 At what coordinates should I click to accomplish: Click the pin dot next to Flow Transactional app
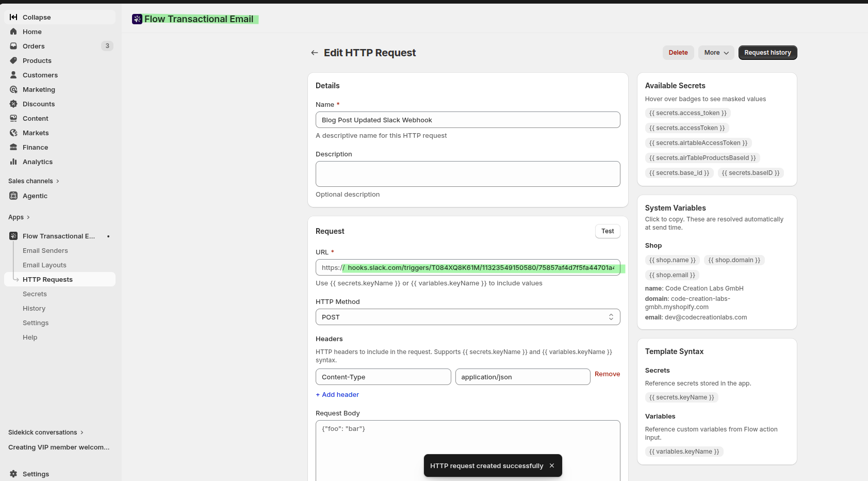[108, 236]
